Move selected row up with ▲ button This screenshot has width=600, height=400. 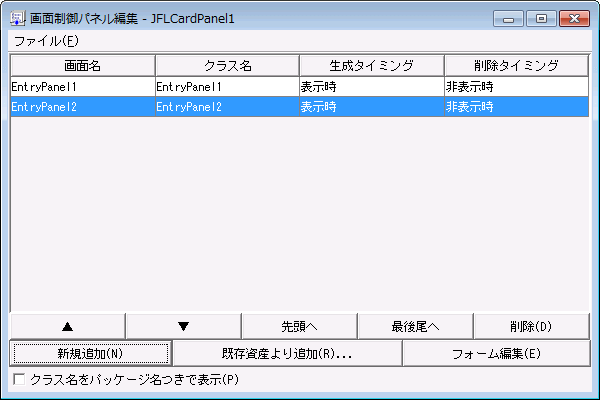click(68, 327)
